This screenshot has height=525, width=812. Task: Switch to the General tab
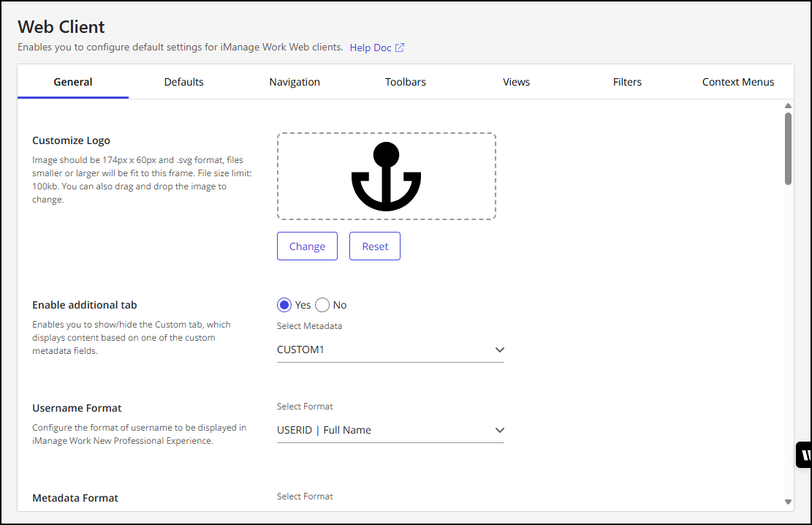click(x=73, y=82)
